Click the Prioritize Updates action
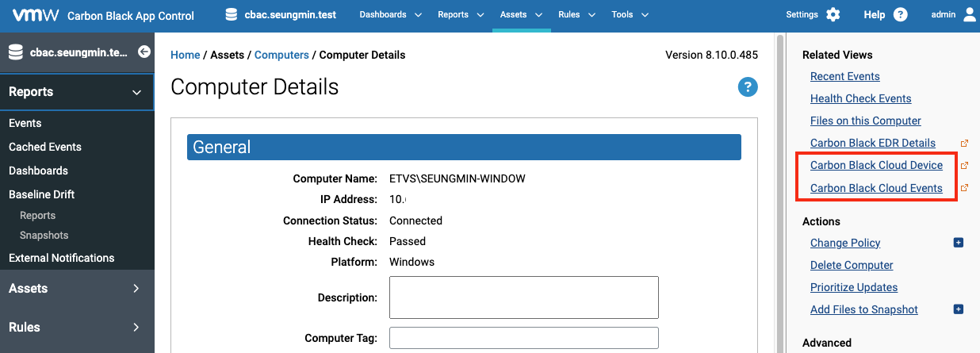980x353 pixels. pos(854,287)
